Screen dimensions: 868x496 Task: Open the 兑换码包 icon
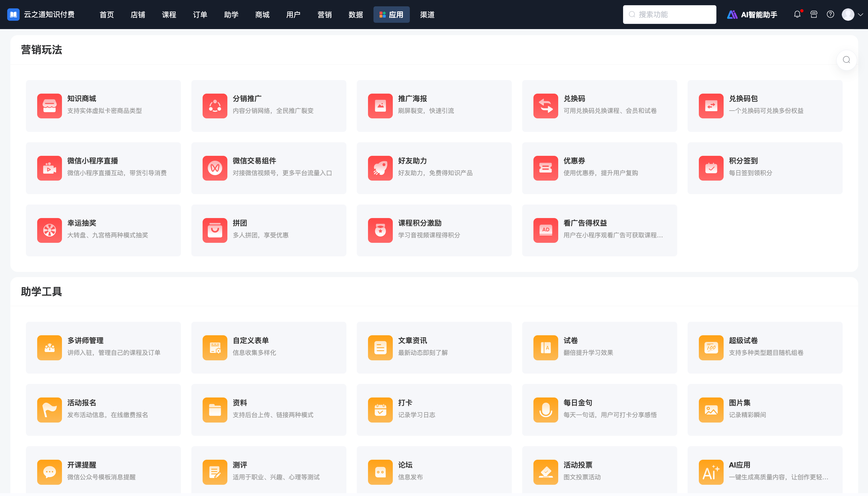pos(711,106)
